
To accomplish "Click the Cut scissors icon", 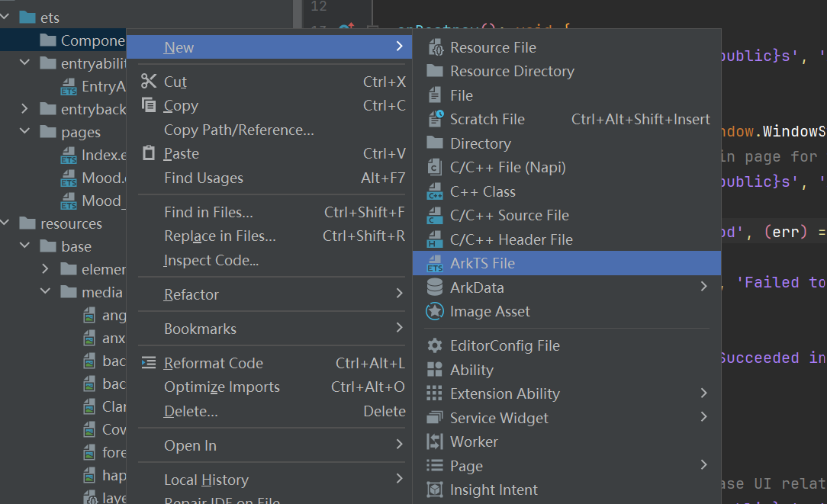I will [149, 81].
